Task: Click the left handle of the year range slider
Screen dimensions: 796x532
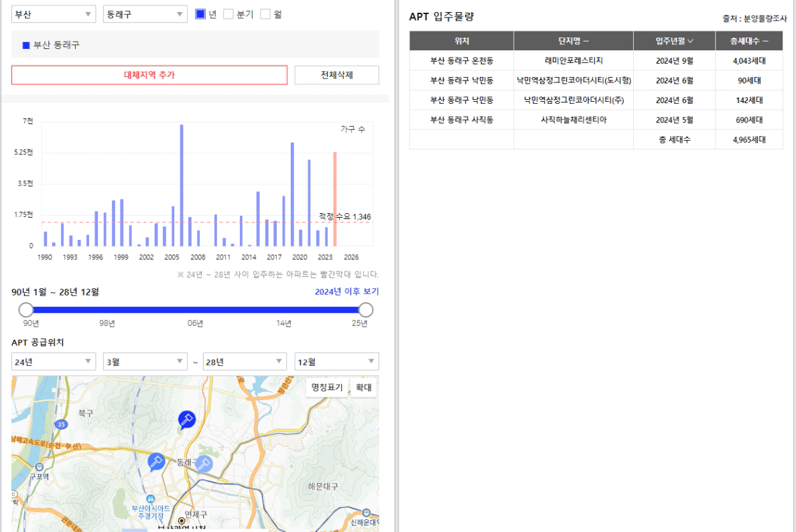Action: (26, 310)
